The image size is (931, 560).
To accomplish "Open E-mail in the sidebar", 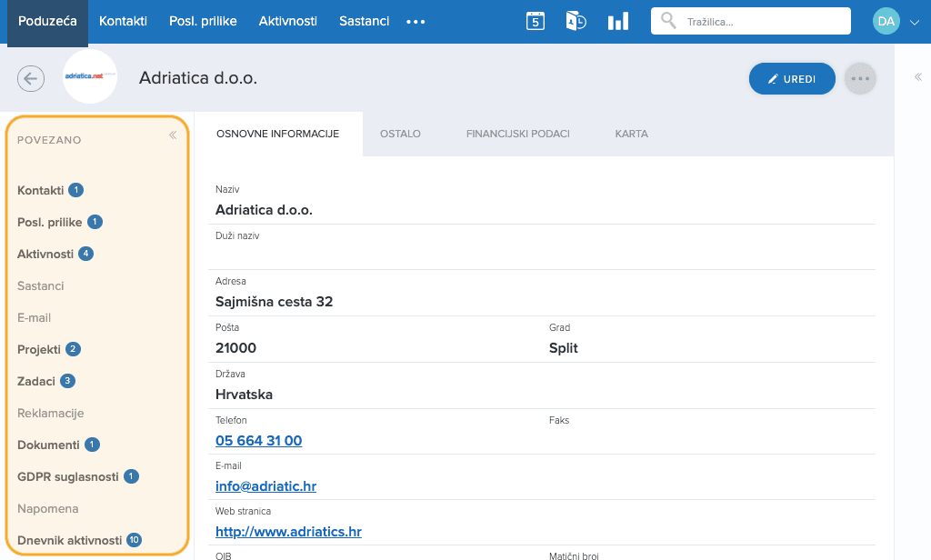I will (x=34, y=317).
